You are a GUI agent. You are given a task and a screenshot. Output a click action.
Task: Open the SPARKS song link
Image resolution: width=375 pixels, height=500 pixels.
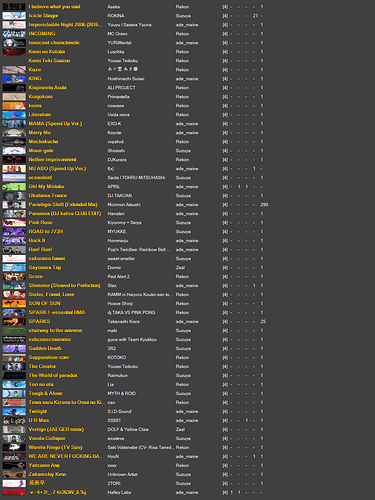[39, 322]
